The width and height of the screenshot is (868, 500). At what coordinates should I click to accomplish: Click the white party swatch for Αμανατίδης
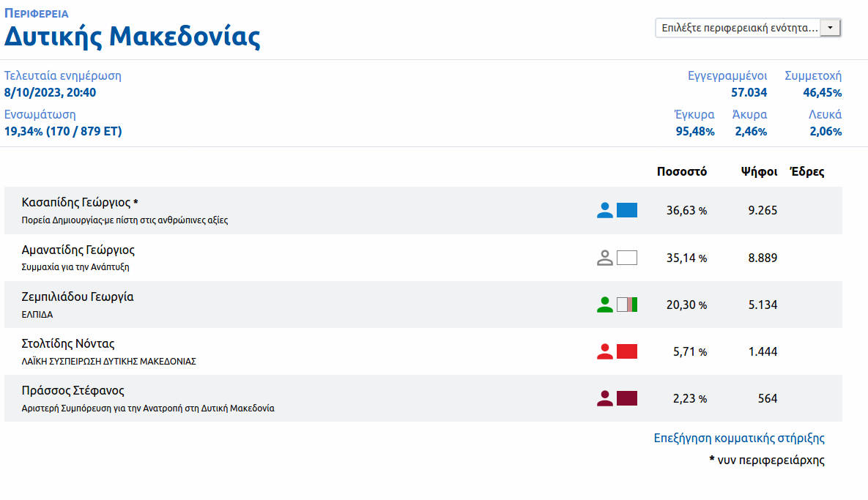627,258
